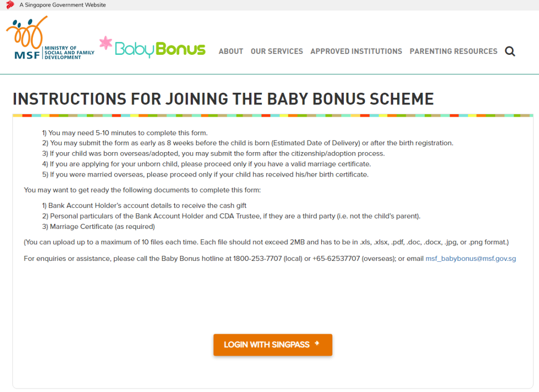Image resolution: width=539 pixels, height=392 pixels.
Task: Click the Singapore lion crest icon
Action: pyautogui.click(x=10, y=5)
